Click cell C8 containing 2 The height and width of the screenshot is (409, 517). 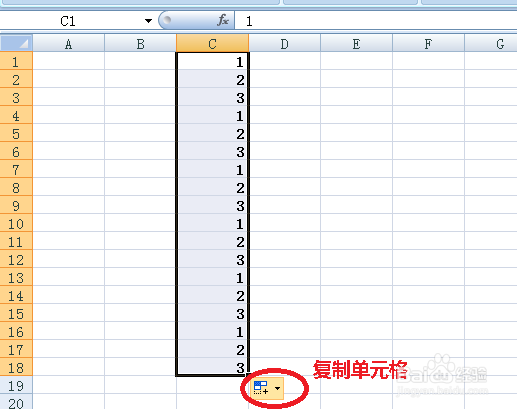(x=212, y=187)
